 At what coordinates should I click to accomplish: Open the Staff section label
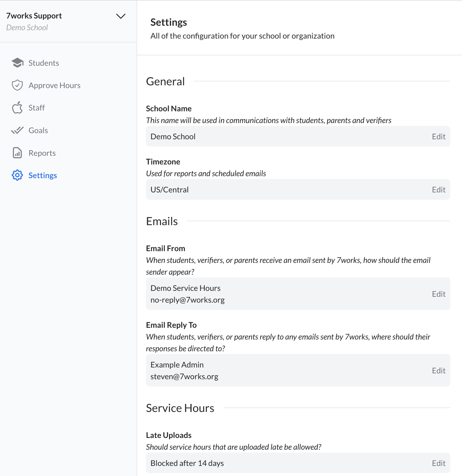coord(37,108)
